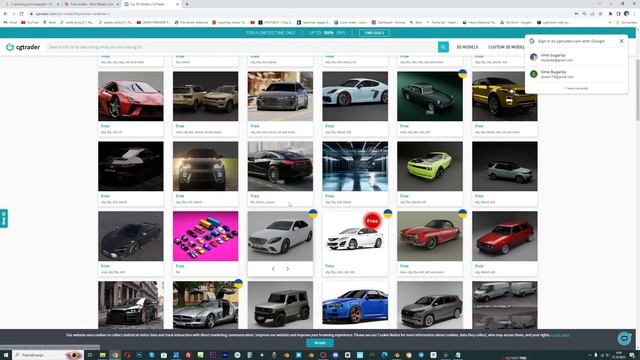Open the Windows Start menu
The height and width of the screenshot is (360, 640).
click(6, 355)
